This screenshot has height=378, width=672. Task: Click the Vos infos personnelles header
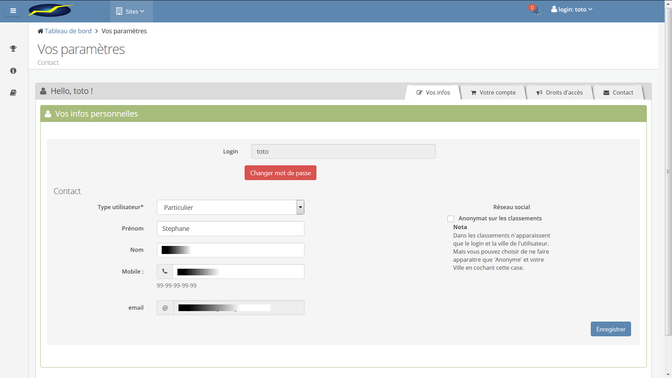[x=343, y=114]
